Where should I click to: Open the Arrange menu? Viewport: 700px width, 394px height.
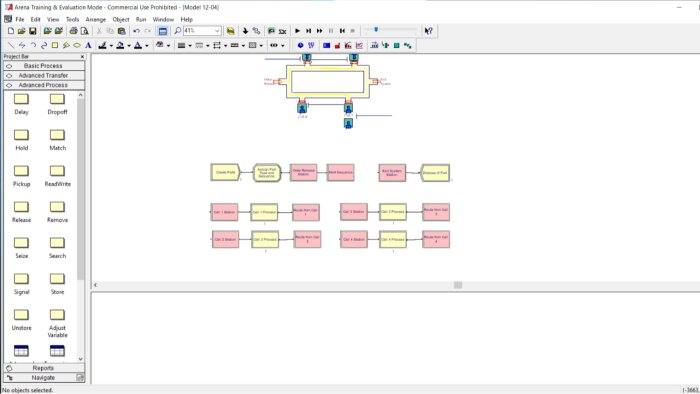[96, 20]
